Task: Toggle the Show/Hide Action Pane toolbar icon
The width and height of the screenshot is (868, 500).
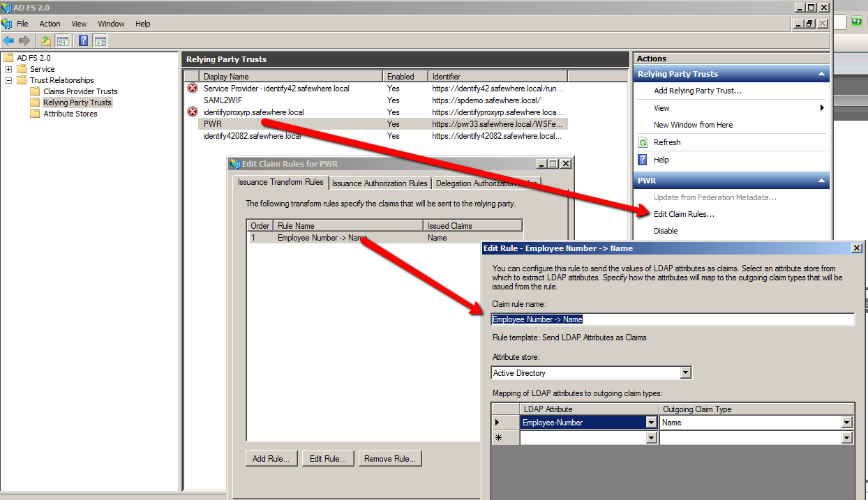Action: click(100, 40)
